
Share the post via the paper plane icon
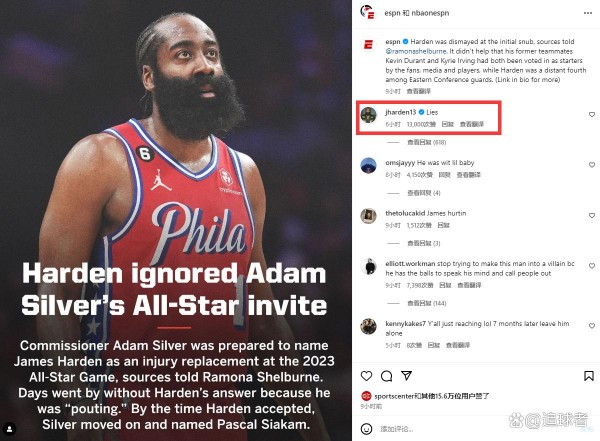click(x=406, y=376)
